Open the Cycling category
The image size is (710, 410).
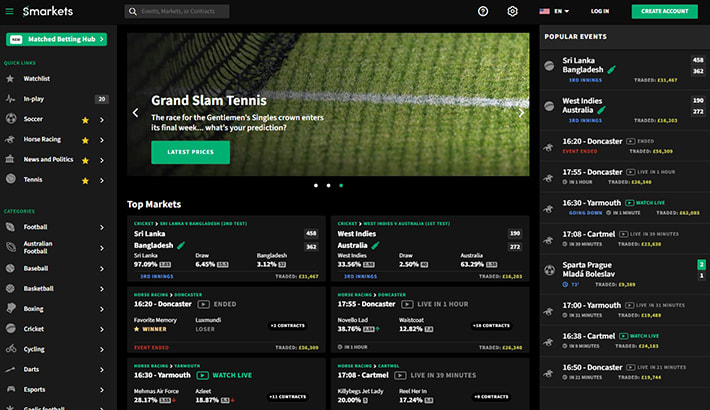pos(34,349)
